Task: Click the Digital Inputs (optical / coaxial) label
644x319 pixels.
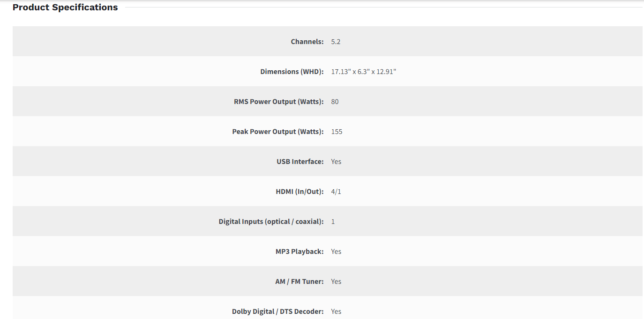Action: pyautogui.click(x=271, y=222)
